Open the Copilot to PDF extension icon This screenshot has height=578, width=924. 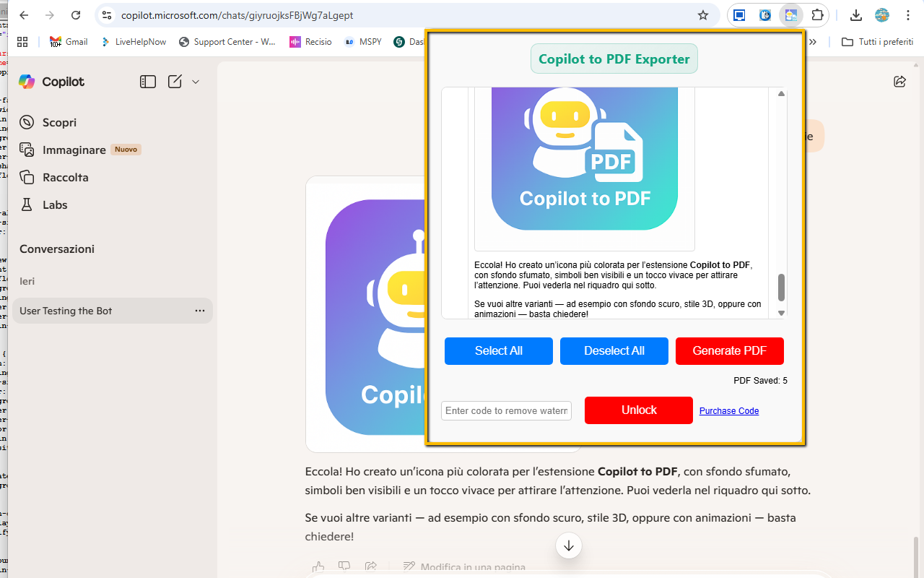[790, 14]
